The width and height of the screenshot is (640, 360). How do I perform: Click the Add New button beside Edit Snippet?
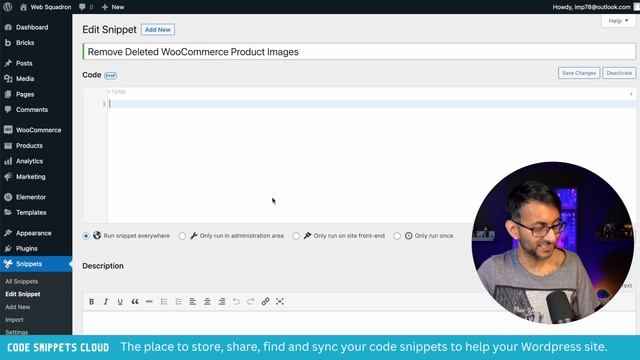coord(158,30)
